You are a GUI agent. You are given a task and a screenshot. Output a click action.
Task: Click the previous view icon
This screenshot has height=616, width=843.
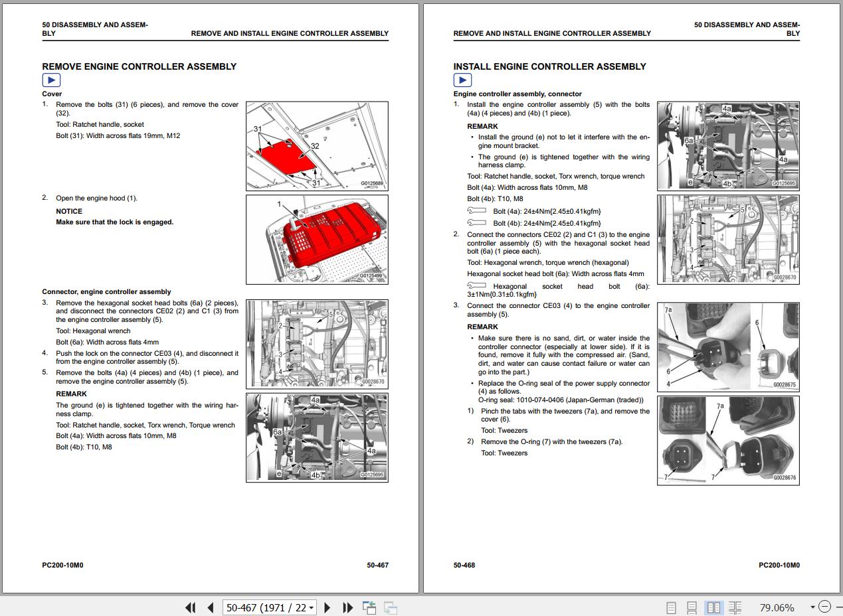[x=369, y=607]
